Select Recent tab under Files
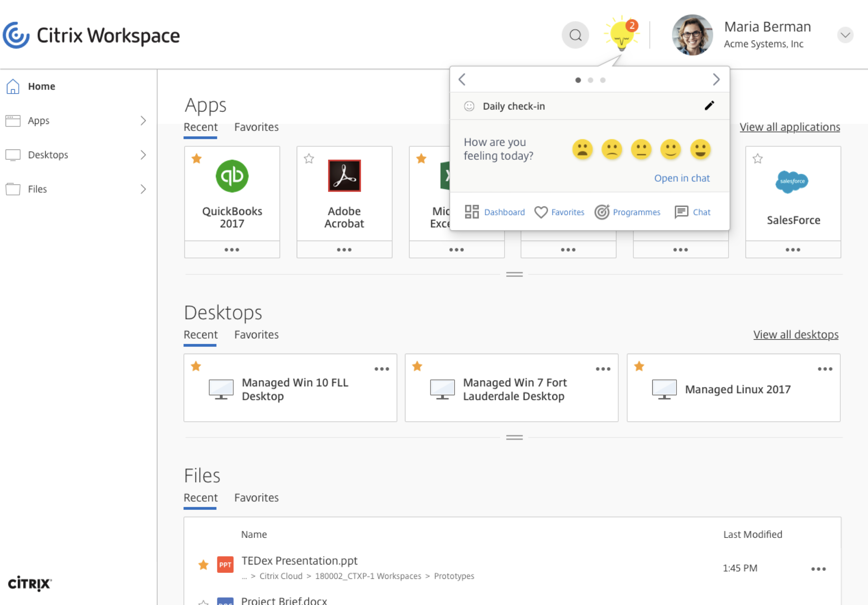 click(200, 498)
